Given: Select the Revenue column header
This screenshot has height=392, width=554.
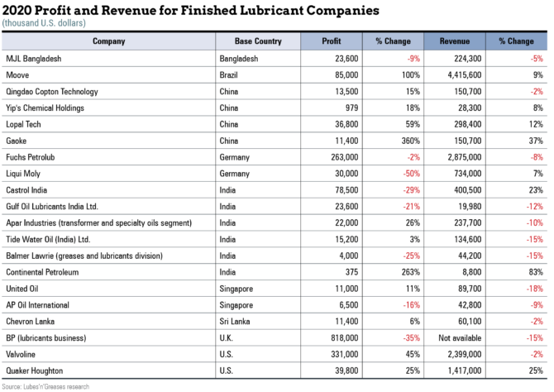Looking at the screenshot, I should pyautogui.click(x=454, y=41).
